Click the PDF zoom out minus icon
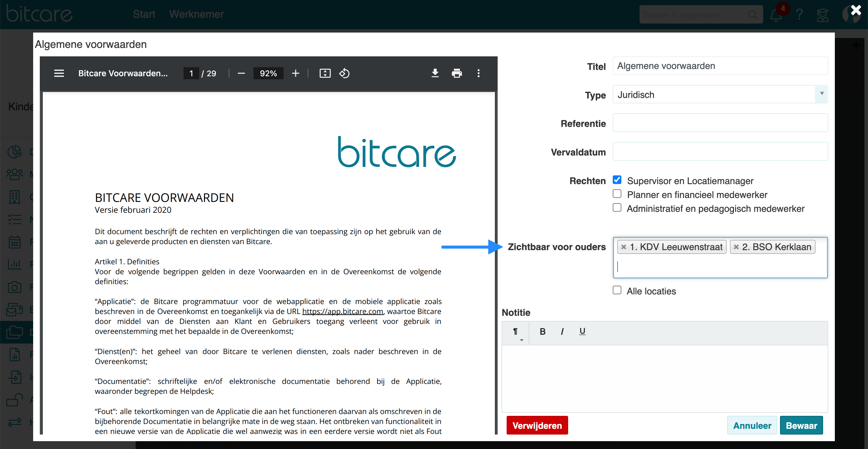868x449 pixels. (241, 73)
